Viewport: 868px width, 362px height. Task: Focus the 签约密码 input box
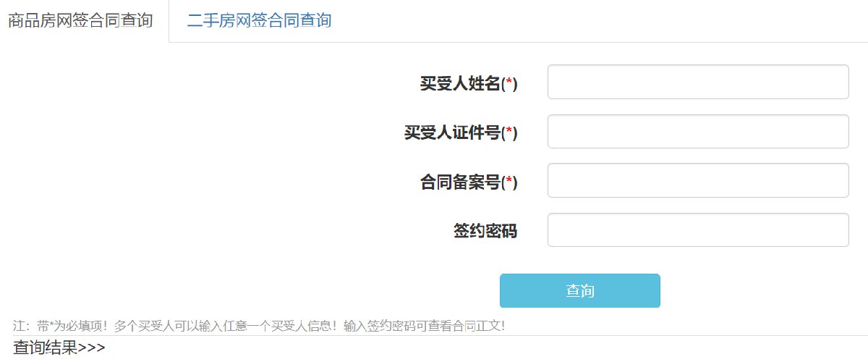[x=697, y=230]
